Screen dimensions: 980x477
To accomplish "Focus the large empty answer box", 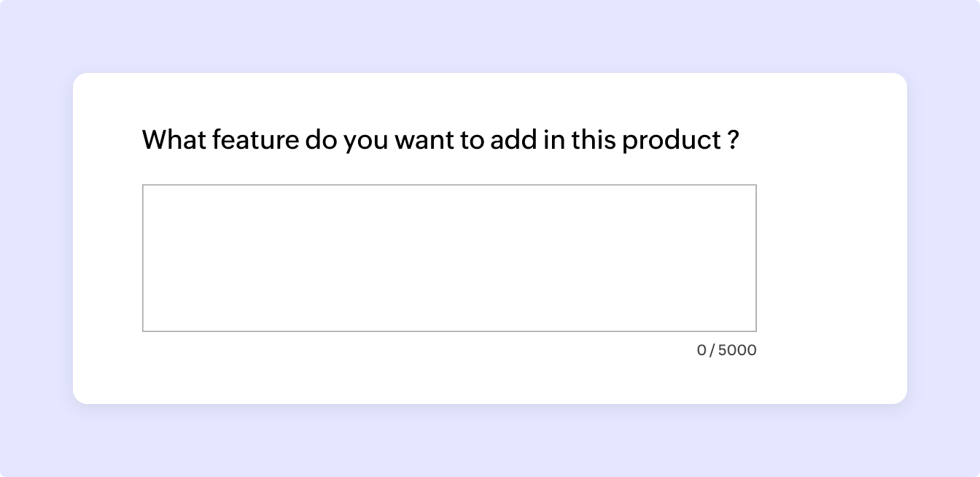I will click(x=449, y=257).
